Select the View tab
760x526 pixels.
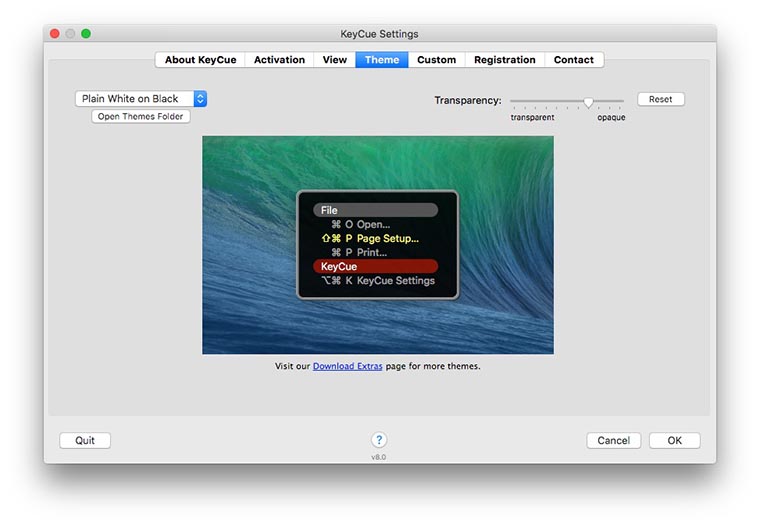pos(335,60)
